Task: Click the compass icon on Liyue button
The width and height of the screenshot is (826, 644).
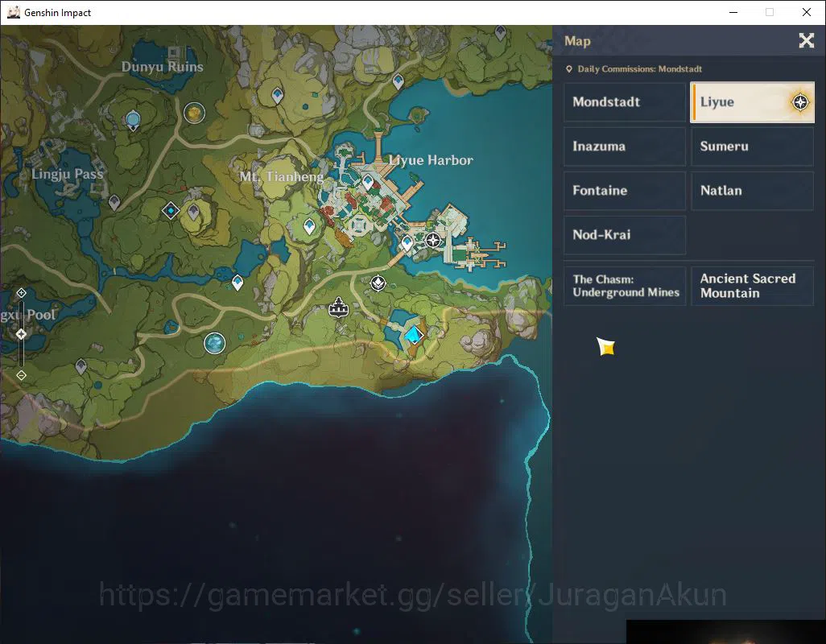Action: (800, 102)
